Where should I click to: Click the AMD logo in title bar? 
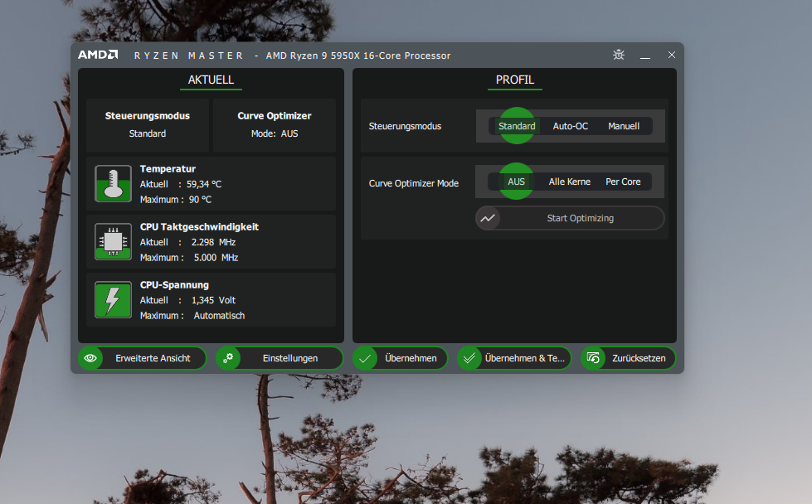click(x=98, y=55)
